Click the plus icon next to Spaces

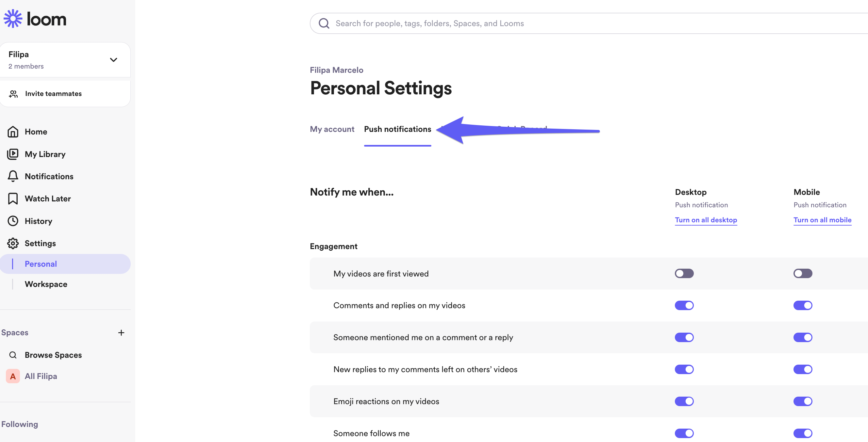[121, 333]
